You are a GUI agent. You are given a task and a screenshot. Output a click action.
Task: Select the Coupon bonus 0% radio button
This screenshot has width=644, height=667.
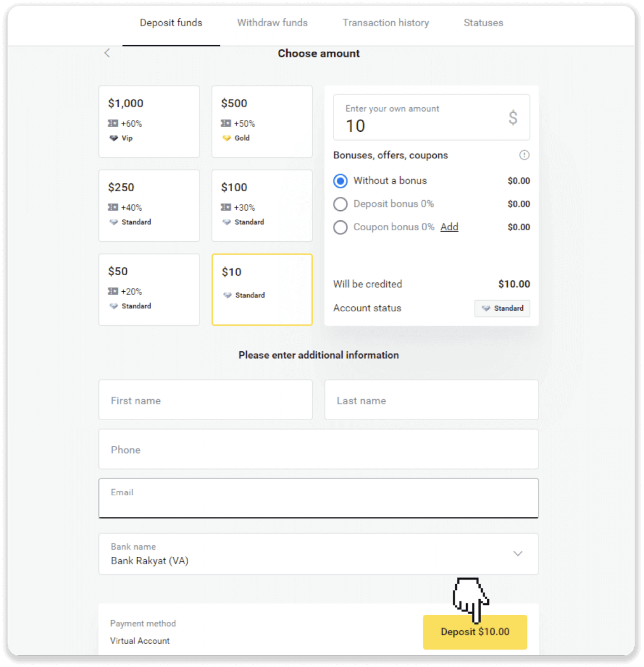[341, 227]
